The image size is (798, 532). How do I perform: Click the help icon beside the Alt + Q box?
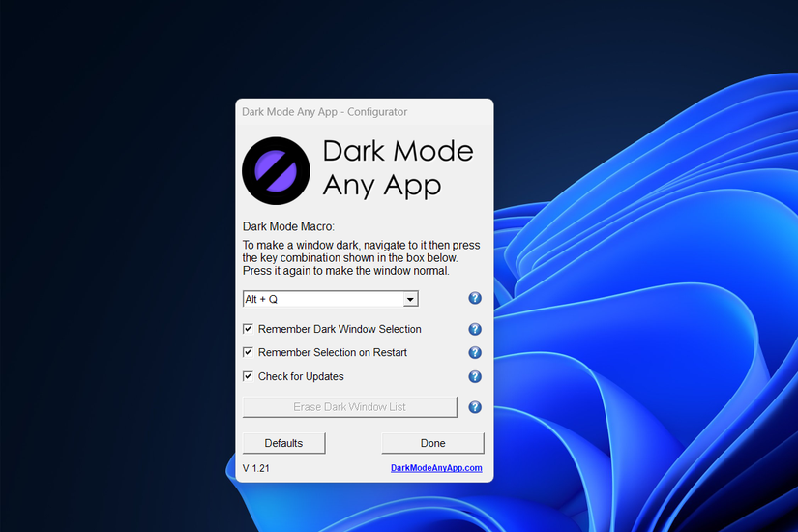coord(475,298)
